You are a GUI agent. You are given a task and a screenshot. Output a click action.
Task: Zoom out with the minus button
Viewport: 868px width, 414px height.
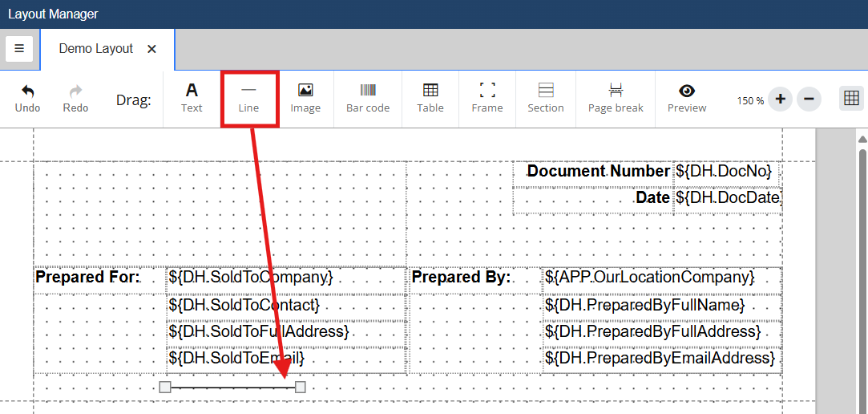pos(809,99)
